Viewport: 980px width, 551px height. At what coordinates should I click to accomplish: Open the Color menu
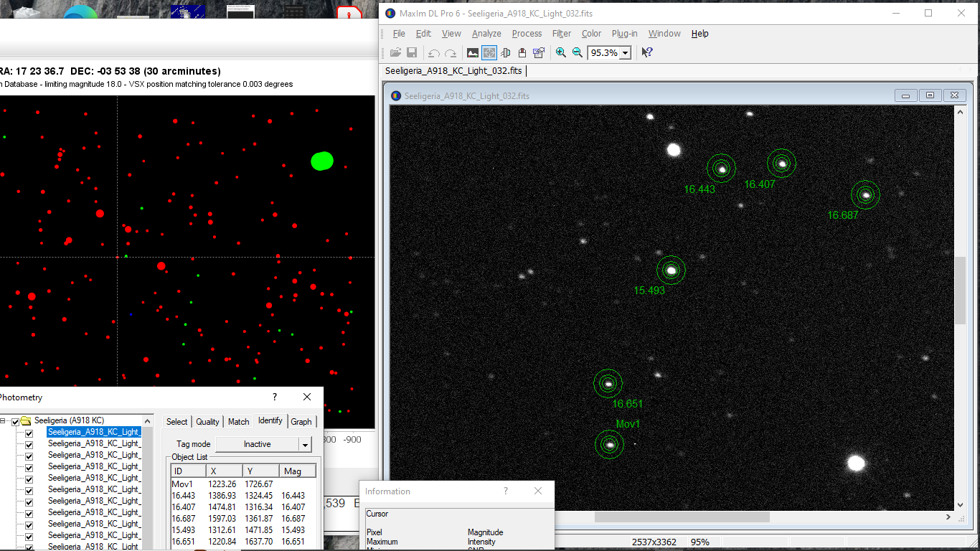pyautogui.click(x=591, y=34)
